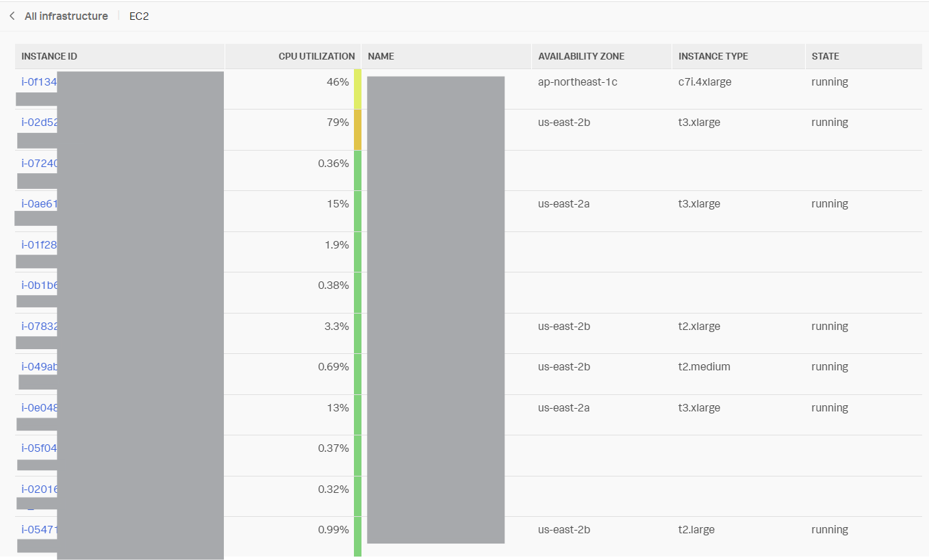Click the 79% CPU utilization value

click(338, 123)
